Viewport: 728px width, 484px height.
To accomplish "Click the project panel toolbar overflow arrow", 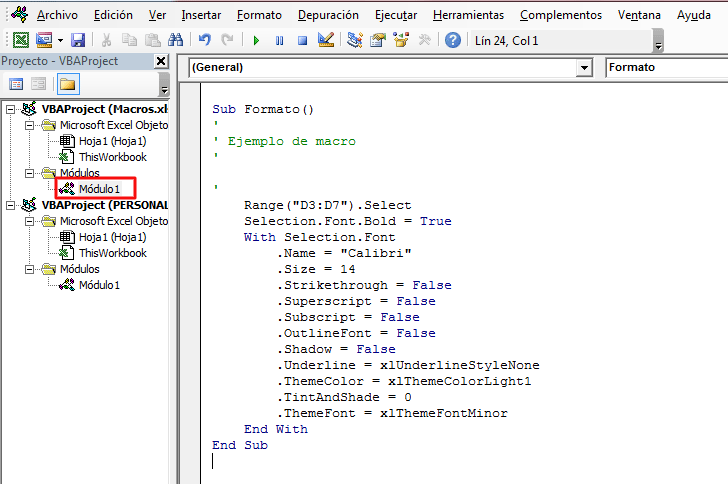I will [x=164, y=88].
